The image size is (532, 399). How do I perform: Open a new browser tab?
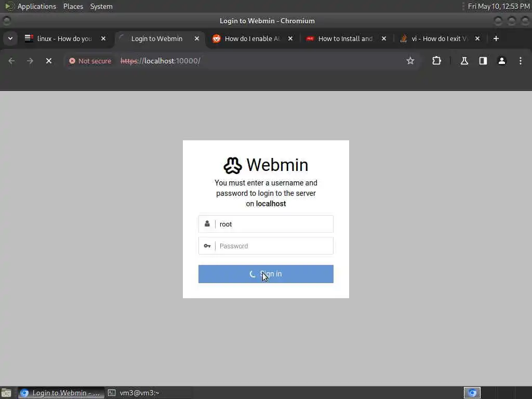[x=496, y=38]
